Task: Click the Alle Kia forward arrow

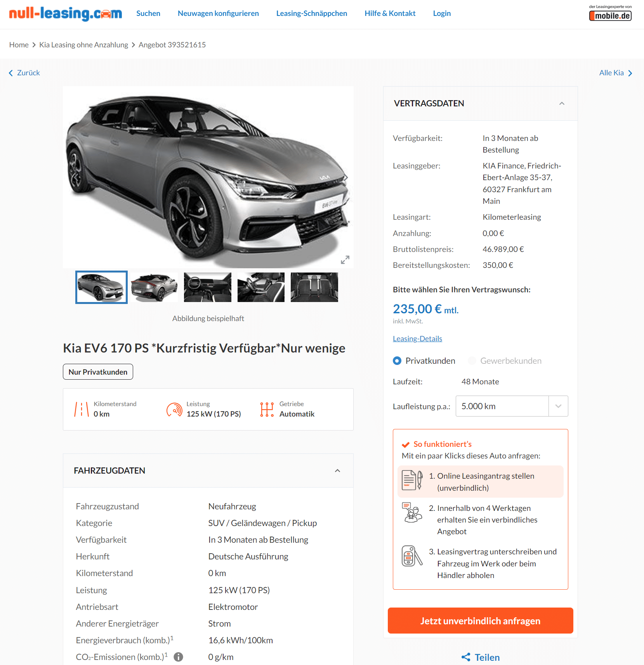Action: point(630,73)
